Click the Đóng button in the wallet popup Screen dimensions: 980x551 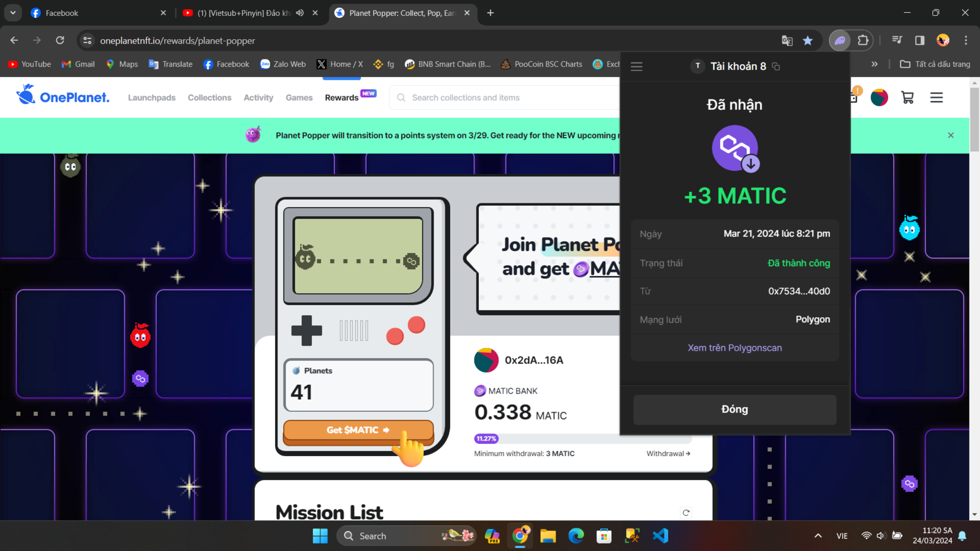click(734, 410)
